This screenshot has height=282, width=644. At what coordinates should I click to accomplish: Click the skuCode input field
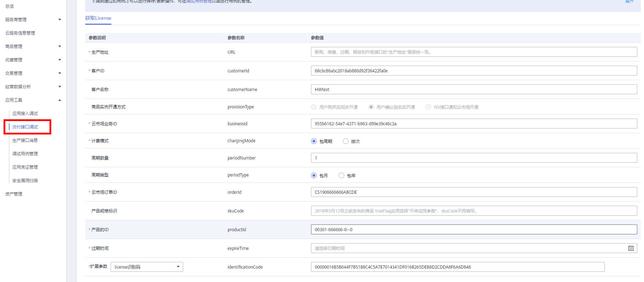[x=474, y=211]
